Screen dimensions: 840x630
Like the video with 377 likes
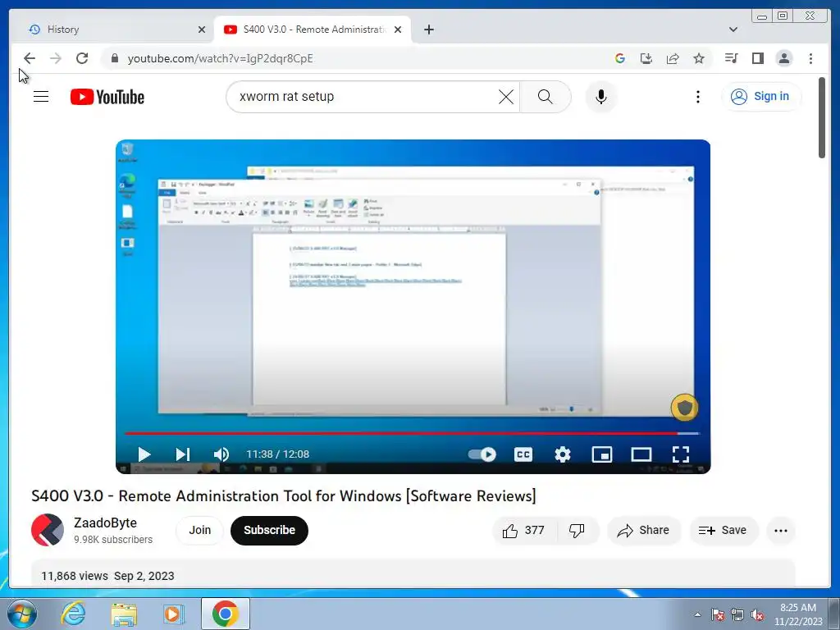[524, 531]
